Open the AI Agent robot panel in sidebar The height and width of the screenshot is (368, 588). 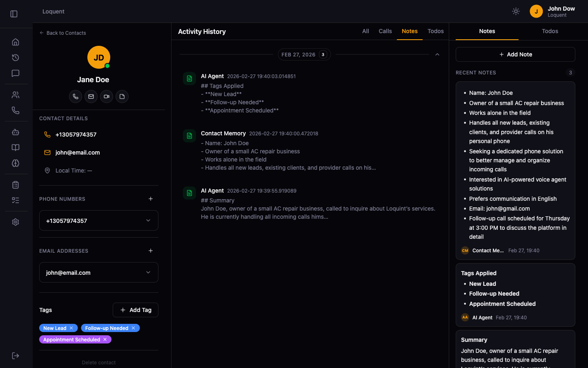(16, 132)
